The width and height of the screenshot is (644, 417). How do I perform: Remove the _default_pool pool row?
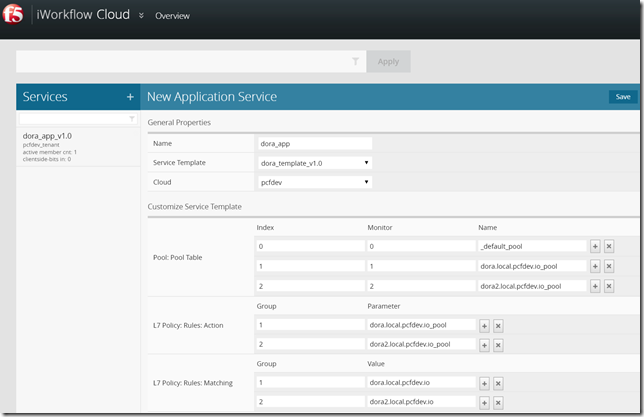(x=609, y=246)
